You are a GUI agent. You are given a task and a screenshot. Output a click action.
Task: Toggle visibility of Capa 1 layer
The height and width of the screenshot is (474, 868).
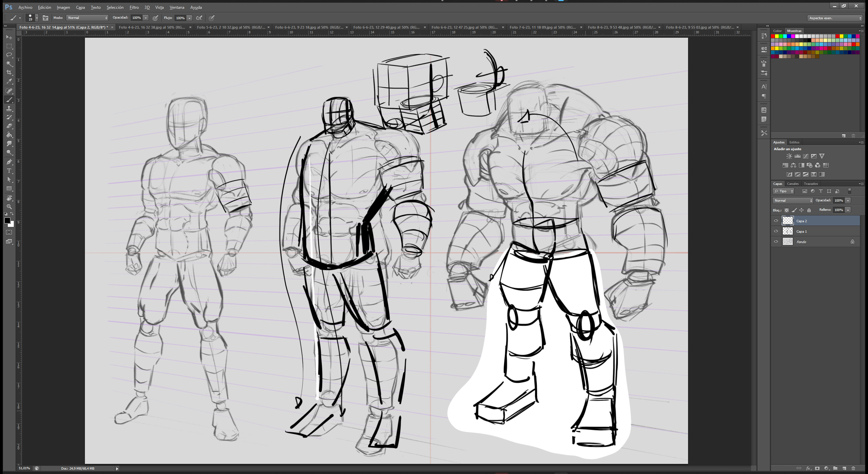(x=776, y=231)
